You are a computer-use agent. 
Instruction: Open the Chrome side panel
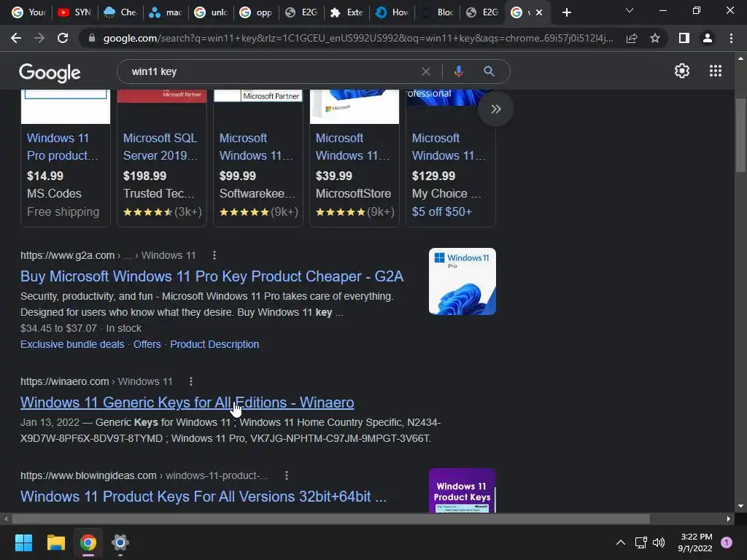(684, 38)
